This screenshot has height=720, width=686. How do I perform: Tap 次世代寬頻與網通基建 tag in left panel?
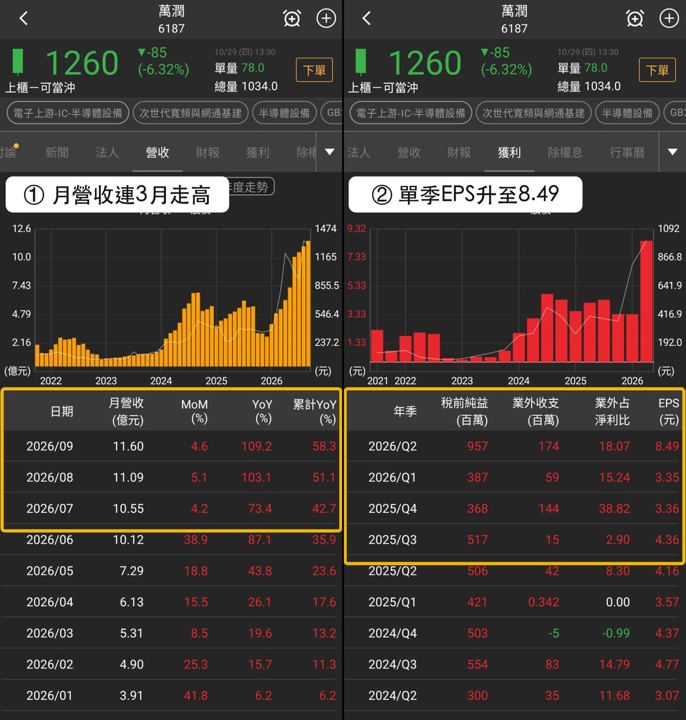pyautogui.click(x=191, y=113)
